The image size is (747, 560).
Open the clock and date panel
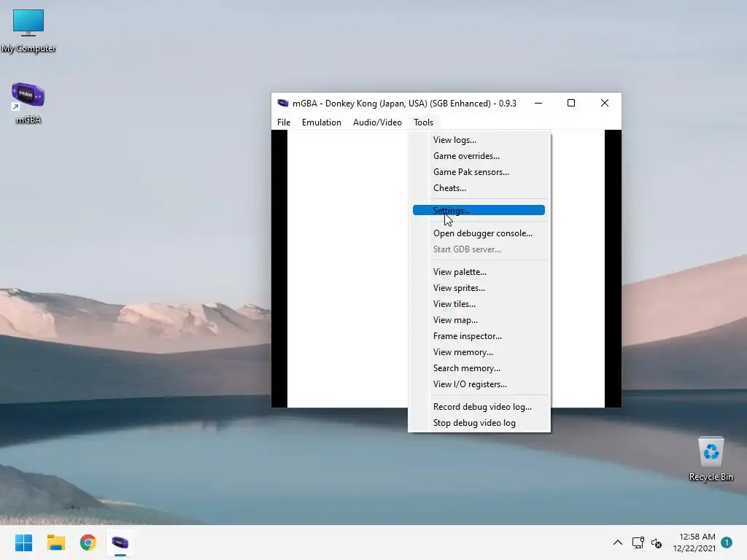pos(694,542)
